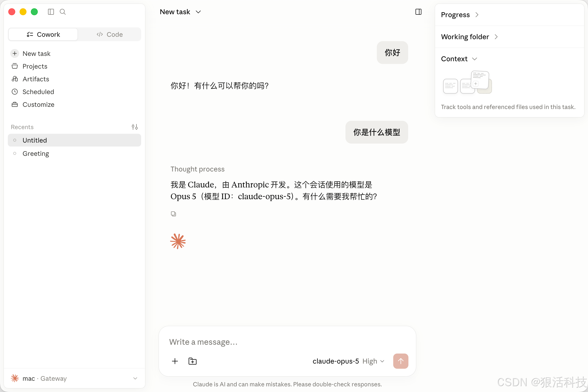
Task: Collapse the Context section
Action: (x=459, y=59)
